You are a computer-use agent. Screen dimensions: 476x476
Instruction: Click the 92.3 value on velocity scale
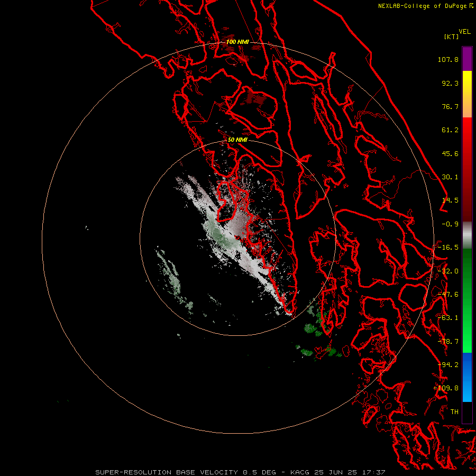click(x=450, y=83)
